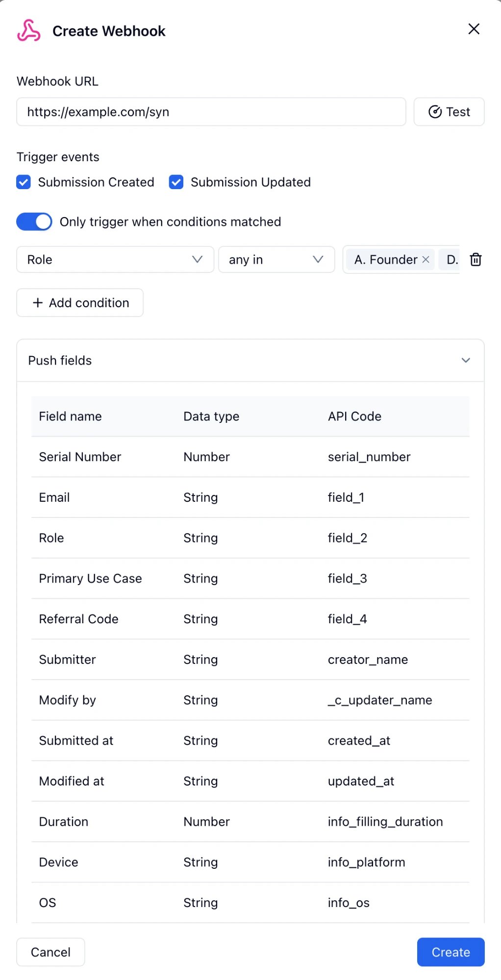Viewport: 501px width, 980px height.
Task: Click updated_at API code
Action: tap(361, 781)
